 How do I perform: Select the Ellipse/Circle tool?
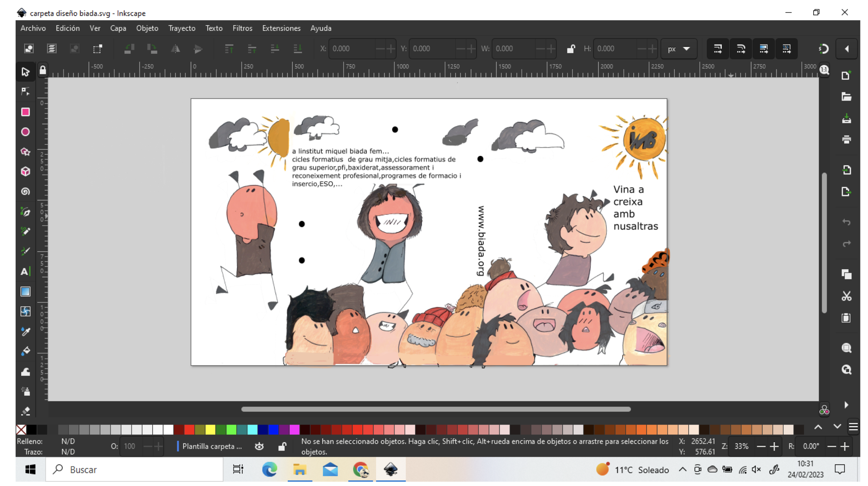tap(25, 132)
